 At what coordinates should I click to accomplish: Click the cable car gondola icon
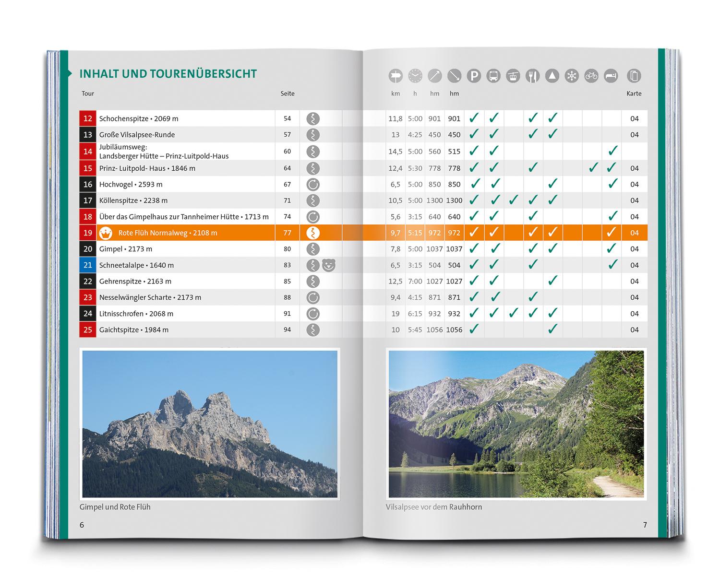(x=513, y=76)
